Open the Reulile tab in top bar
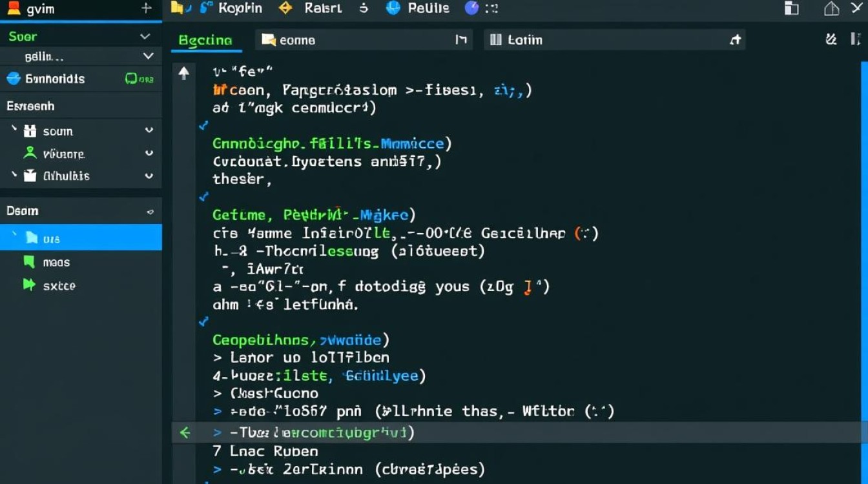This screenshot has width=868, height=484. [x=418, y=8]
